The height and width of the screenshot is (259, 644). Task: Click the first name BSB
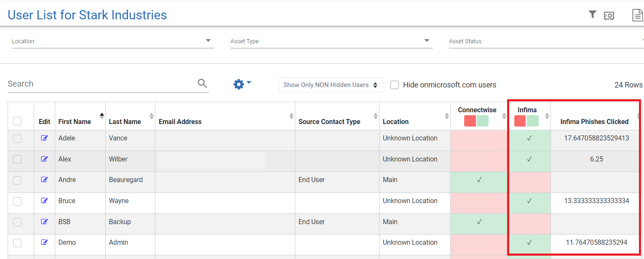pyautogui.click(x=64, y=222)
